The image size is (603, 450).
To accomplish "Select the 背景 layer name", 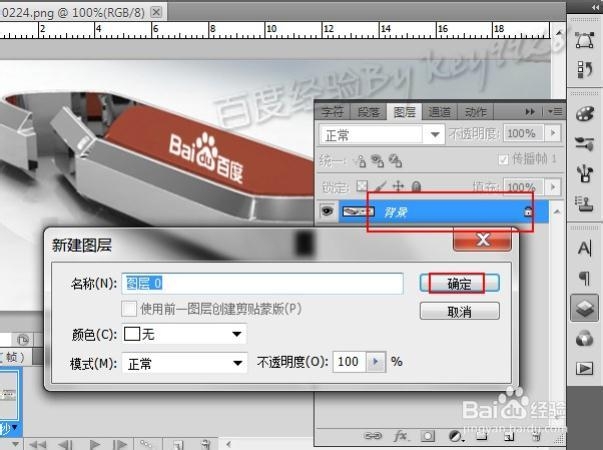I will [395, 212].
